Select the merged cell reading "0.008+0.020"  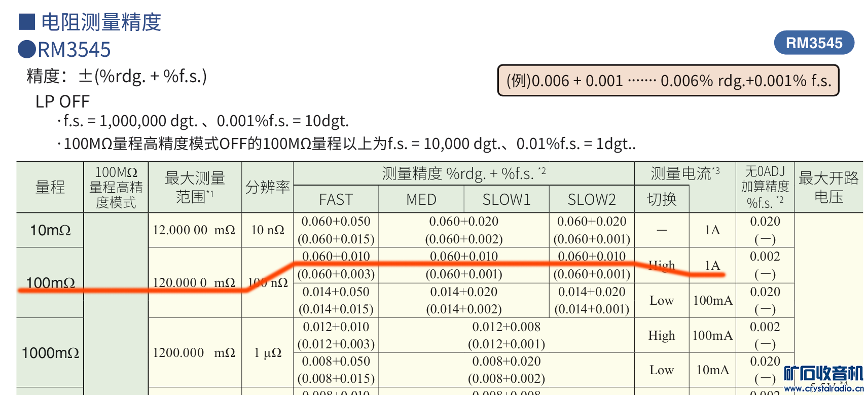pyautogui.click(x=507, y=370)
